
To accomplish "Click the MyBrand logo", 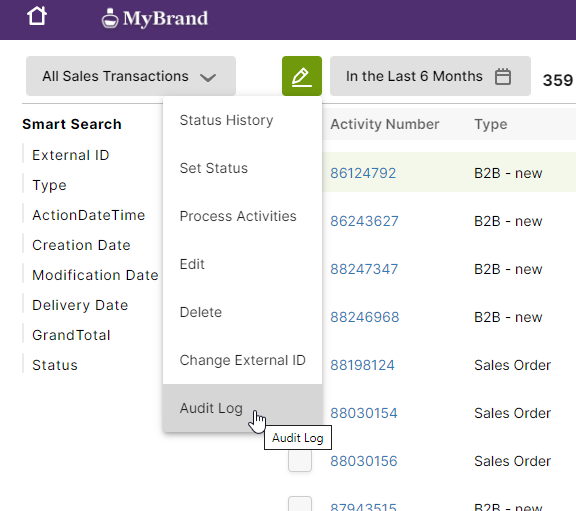I will coord(155,18).
